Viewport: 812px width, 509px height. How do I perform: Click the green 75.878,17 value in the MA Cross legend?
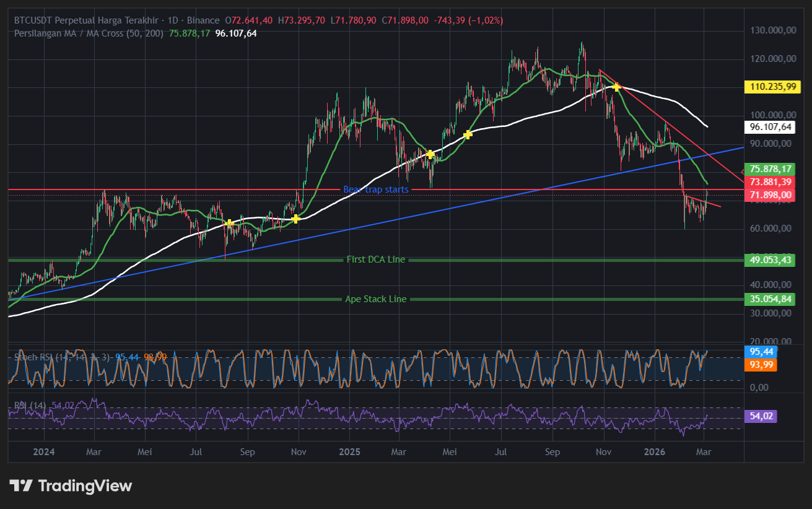click(190, 33)
